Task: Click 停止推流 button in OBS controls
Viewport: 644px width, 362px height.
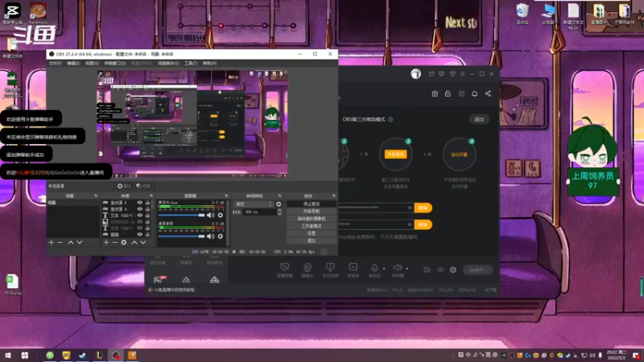Action: 312,204
